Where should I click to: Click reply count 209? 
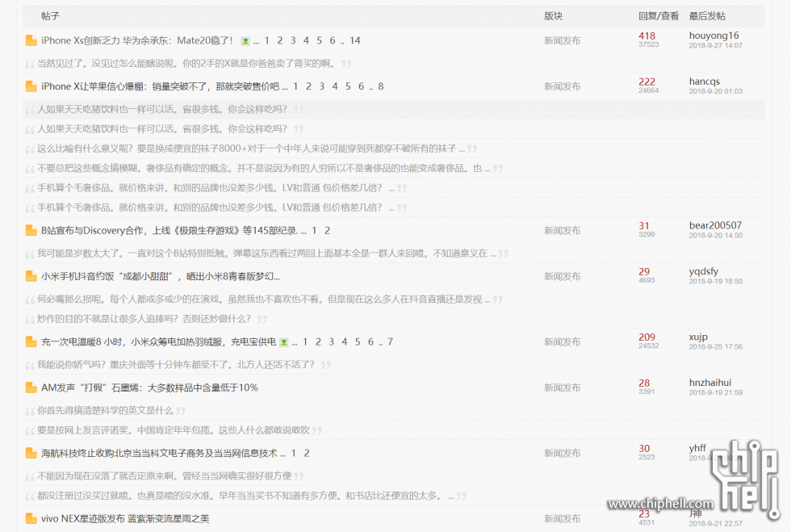pos(647,337)
